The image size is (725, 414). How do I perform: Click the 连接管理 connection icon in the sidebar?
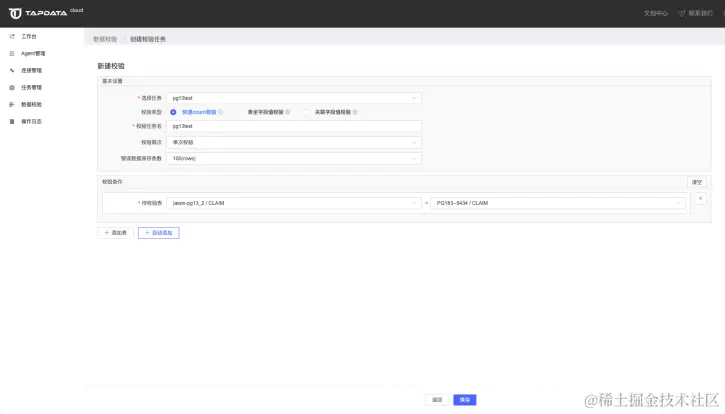coord(12,70)
